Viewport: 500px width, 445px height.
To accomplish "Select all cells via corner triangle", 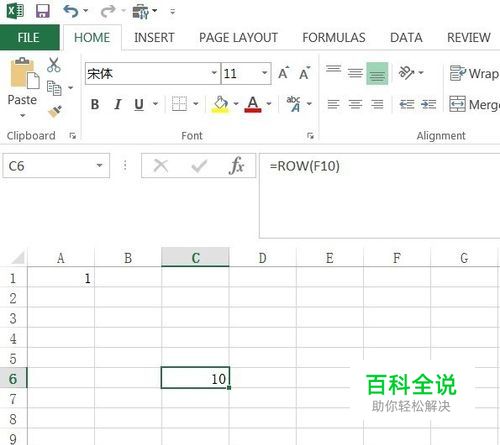I will click(x=17, y=257).
